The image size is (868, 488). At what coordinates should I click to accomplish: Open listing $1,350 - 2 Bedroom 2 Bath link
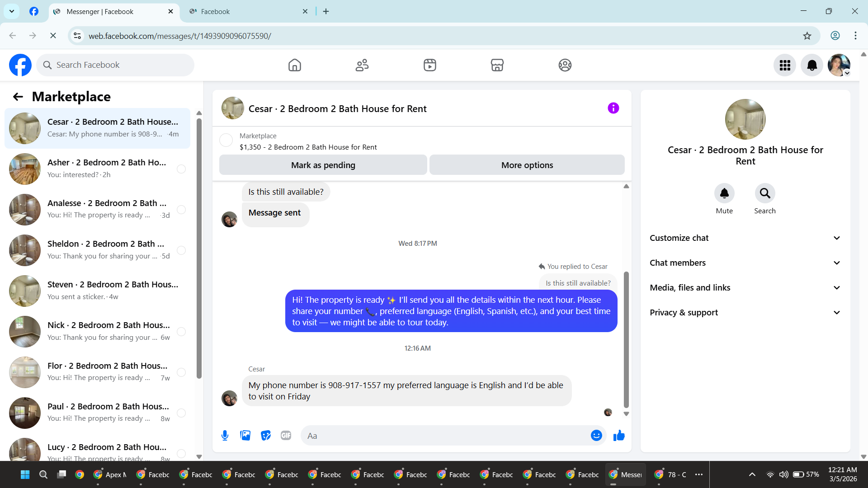(x=308, y=147)
